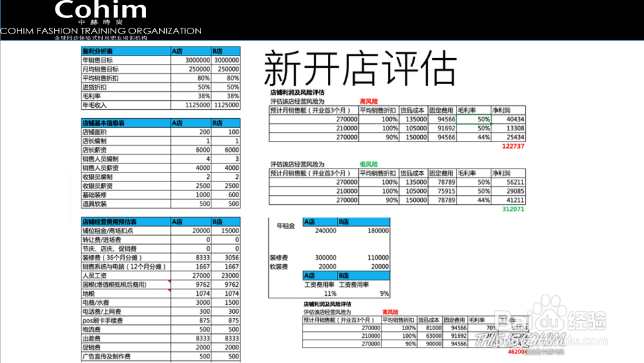This screenshot has height=363, width=644.
Task: Click the 转让费/进场费 row label
Action: click(x=102, y=240)
